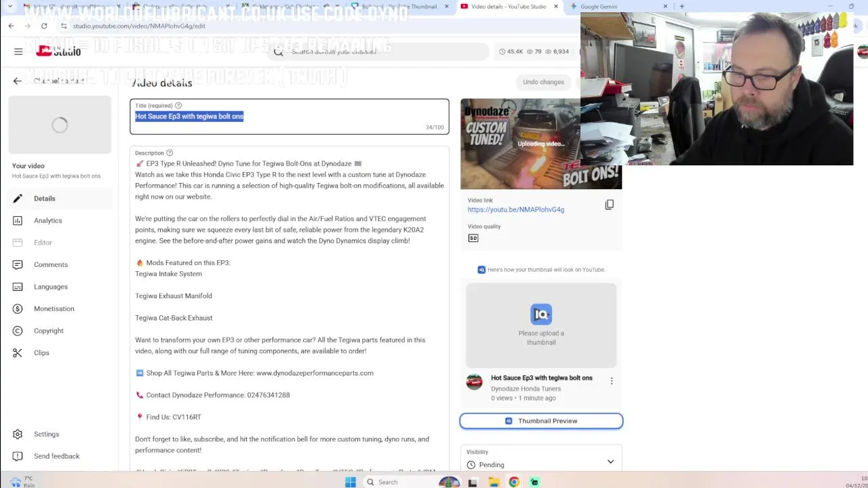The height and width of the screenshot is (488, 868).
Task: Open the Details pencil section
Action: 60,199
